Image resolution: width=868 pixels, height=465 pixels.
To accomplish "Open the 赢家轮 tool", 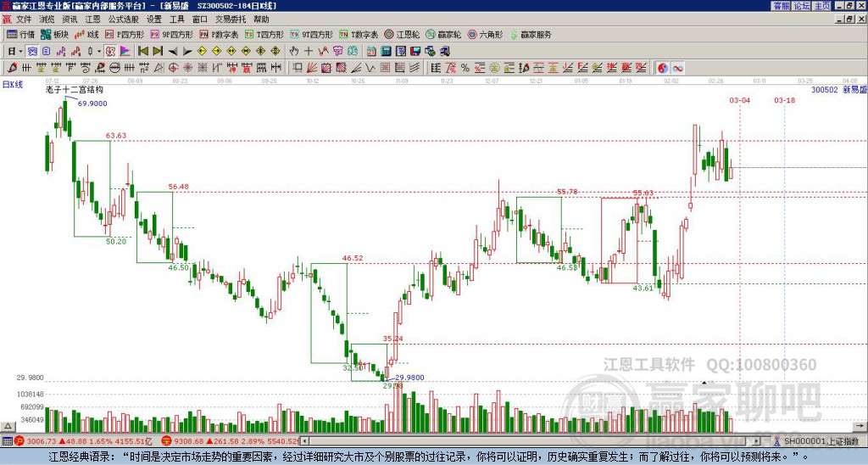I will tap(443, 34).
